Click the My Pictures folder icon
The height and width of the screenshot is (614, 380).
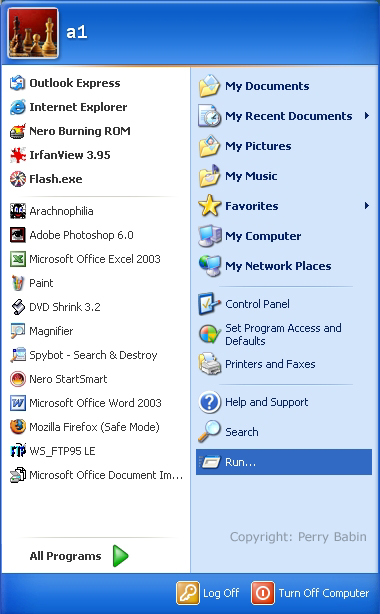pyautogui.click(x=209, y=146)
